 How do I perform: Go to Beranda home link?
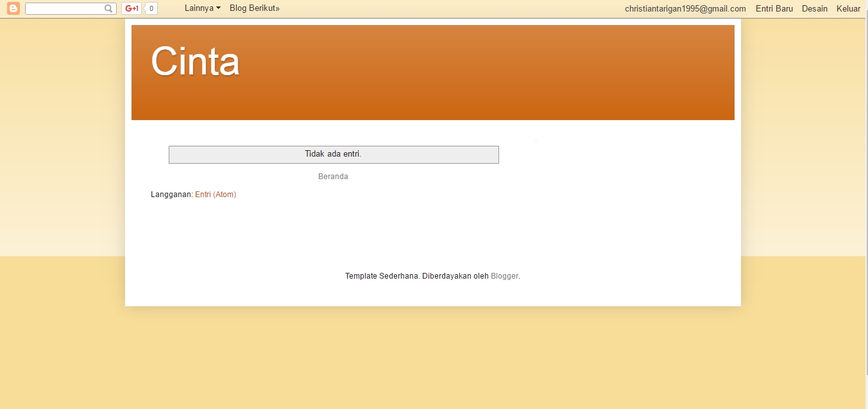(x=333, y=177)
